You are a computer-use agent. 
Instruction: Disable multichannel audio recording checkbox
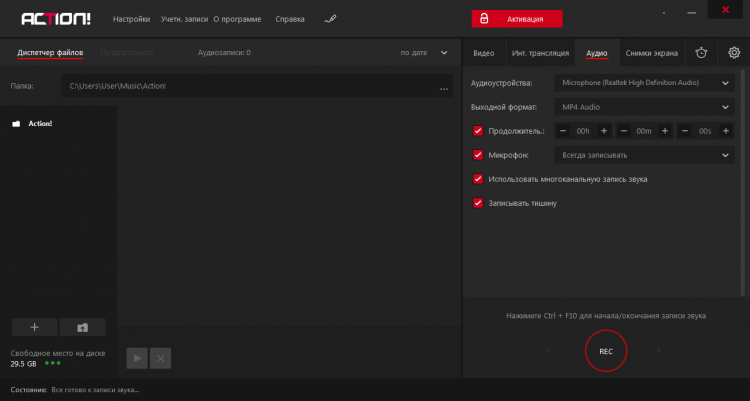click(478, 179)
